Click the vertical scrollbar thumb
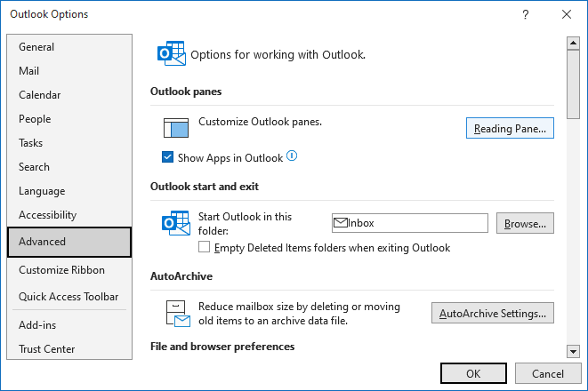588x391 pixels. 573,84
